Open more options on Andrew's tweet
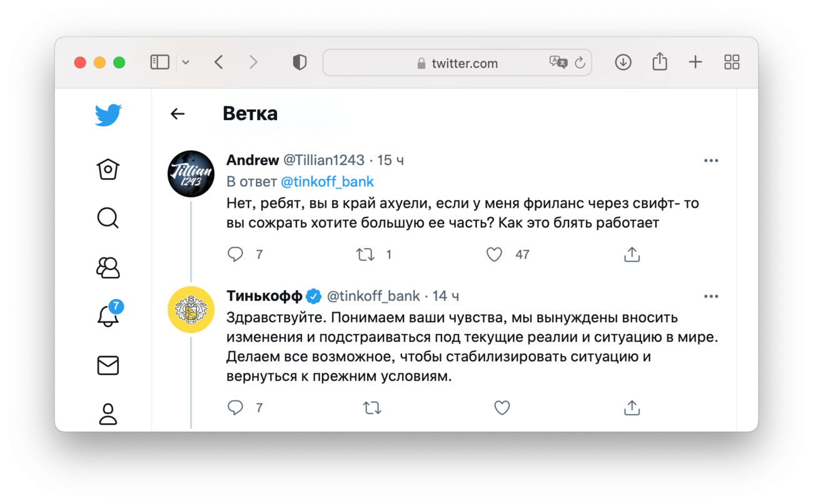 [711, 161]
